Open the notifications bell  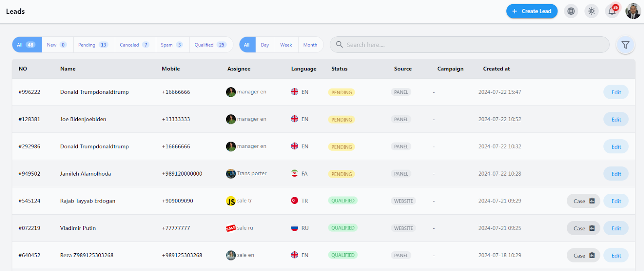click(x=612, y=11)
